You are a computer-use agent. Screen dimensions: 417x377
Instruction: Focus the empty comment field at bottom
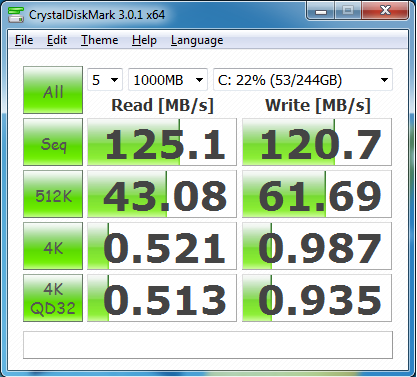[208, 345]
